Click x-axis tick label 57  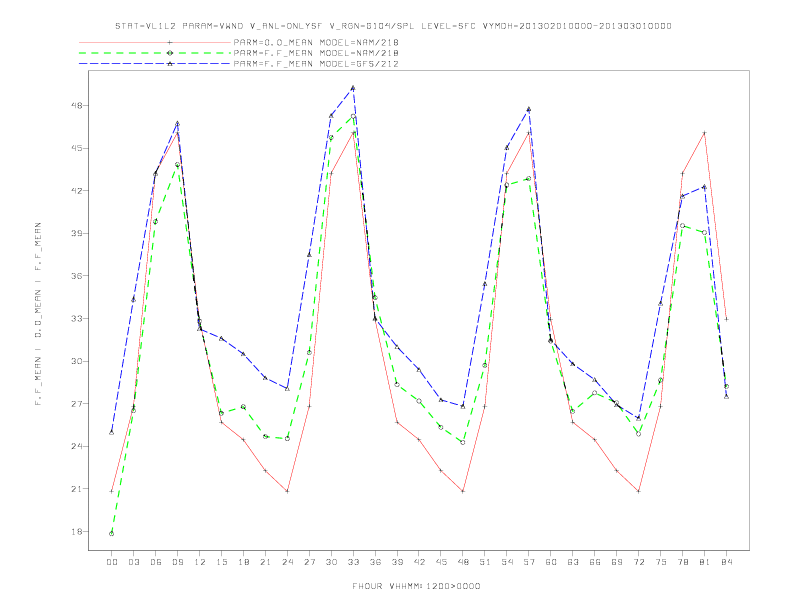529,562
